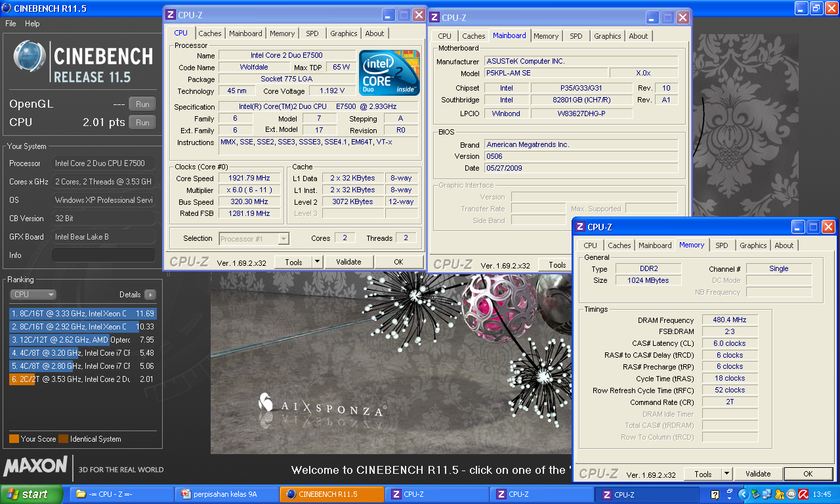Click the Windows Messenger tray icon
The width and height of the screenshot is (840, 504).
[780, 494]
